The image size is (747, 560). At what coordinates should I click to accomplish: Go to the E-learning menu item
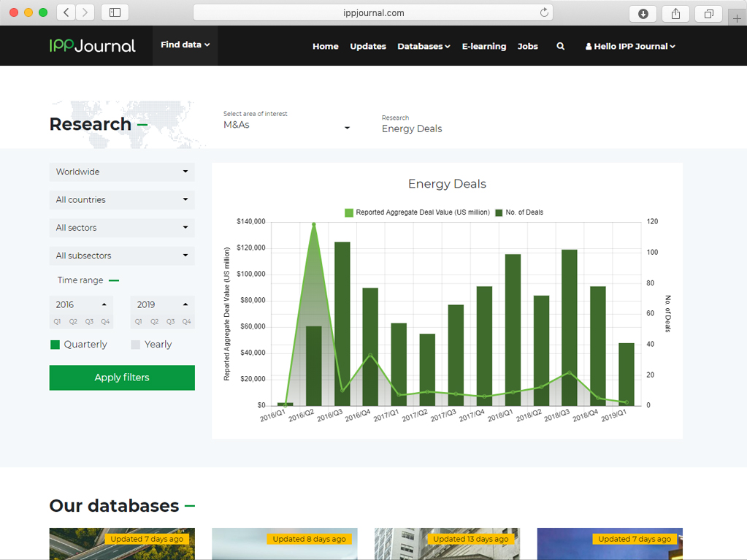(x=483, y=46)
